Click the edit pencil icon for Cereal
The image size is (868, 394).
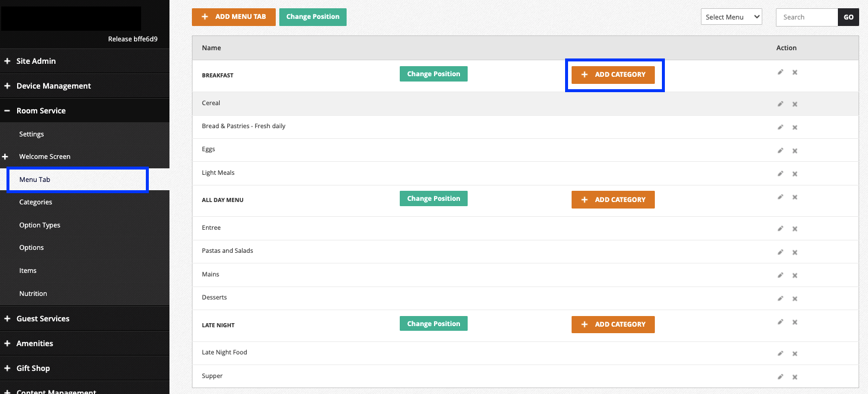(780, 104)
